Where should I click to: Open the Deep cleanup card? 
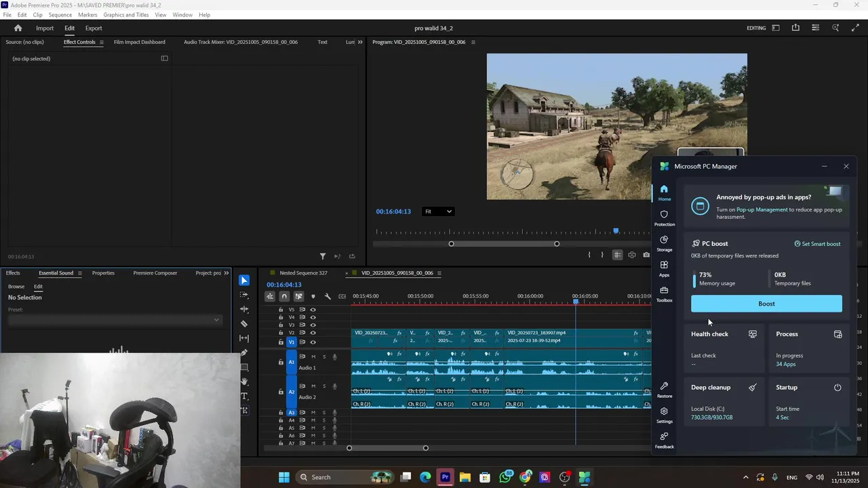(724, 402)
